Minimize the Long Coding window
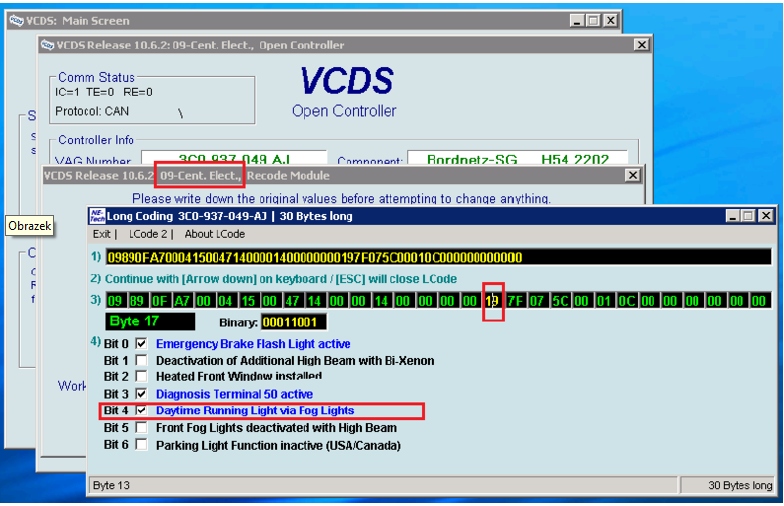This screenshot has height=506, width=784. coord(732,216)
